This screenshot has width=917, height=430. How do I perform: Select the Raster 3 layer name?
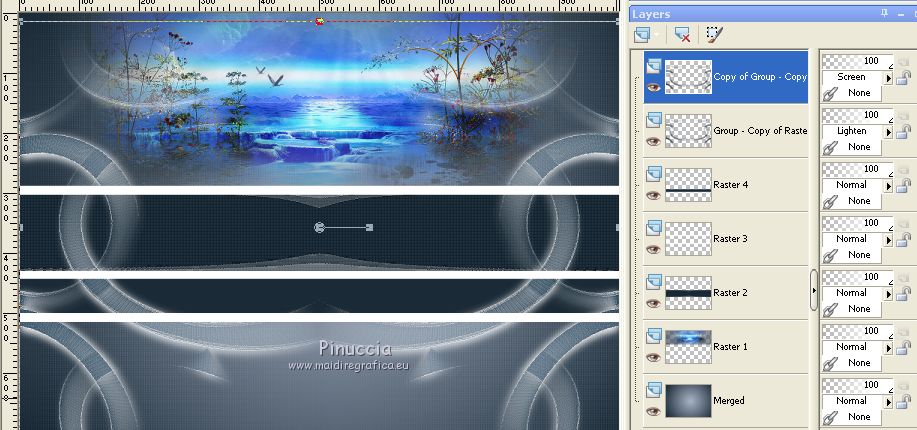point(730,239)
